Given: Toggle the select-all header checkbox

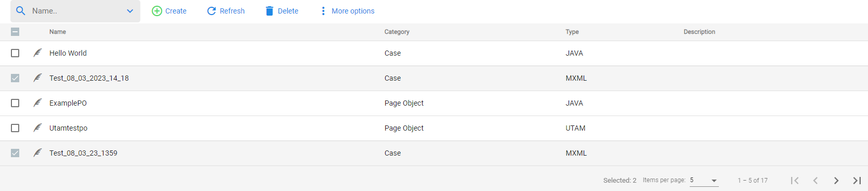Looking at the screenshot, I should pyautogui.click(x=15, y=32).
